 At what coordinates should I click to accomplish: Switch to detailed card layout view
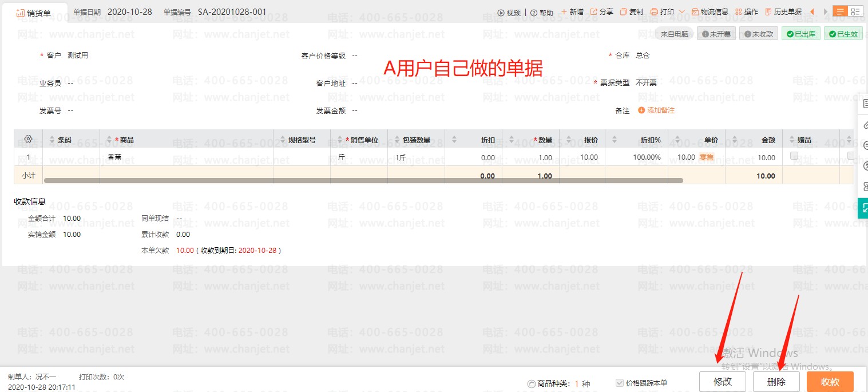click(x=855, y=11)
